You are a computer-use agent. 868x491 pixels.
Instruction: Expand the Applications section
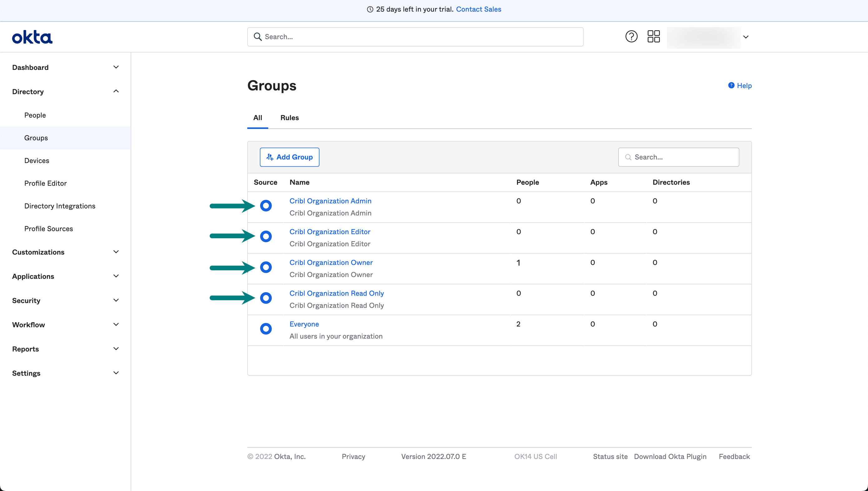(116, 276)
